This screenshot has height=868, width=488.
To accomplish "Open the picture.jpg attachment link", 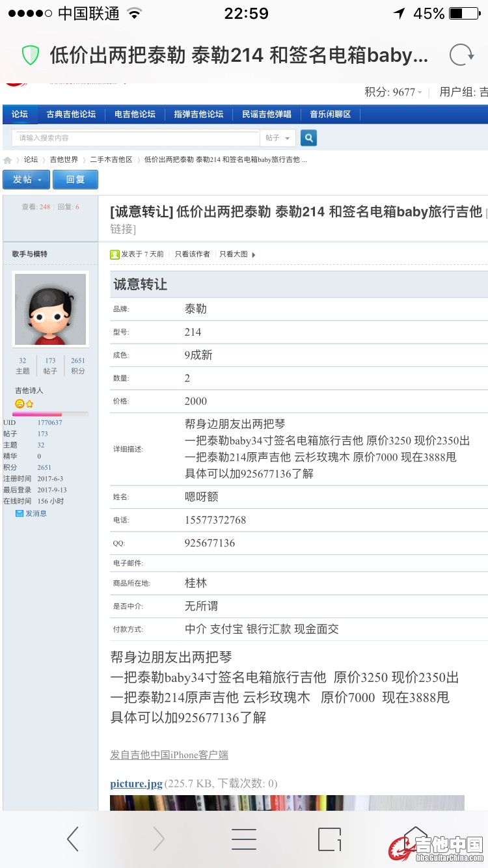I will tap(136, 783).
